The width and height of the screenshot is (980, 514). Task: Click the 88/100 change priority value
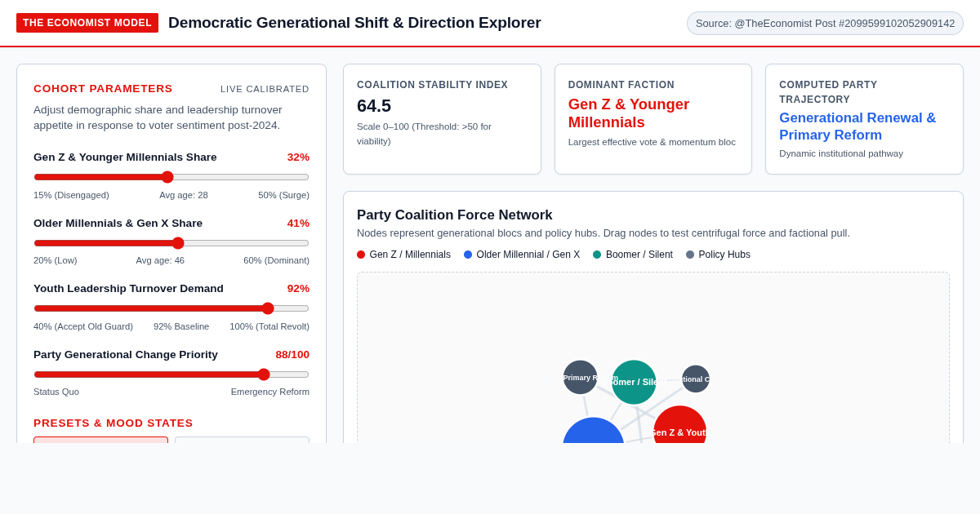tap(292, 354)
